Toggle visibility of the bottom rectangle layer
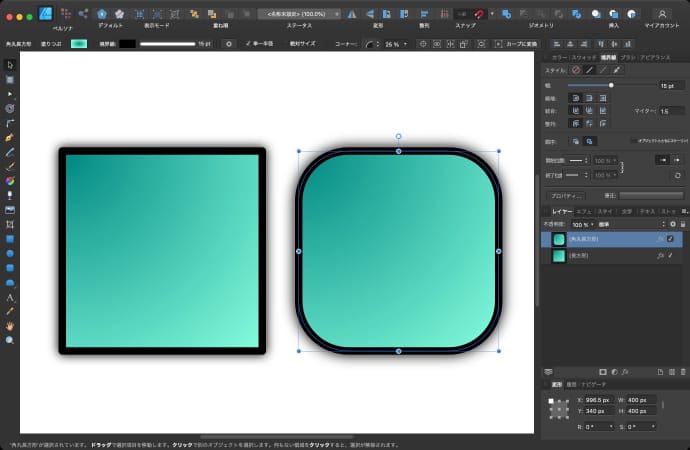This screenshot has width=690, height=450. coord(670,256)
